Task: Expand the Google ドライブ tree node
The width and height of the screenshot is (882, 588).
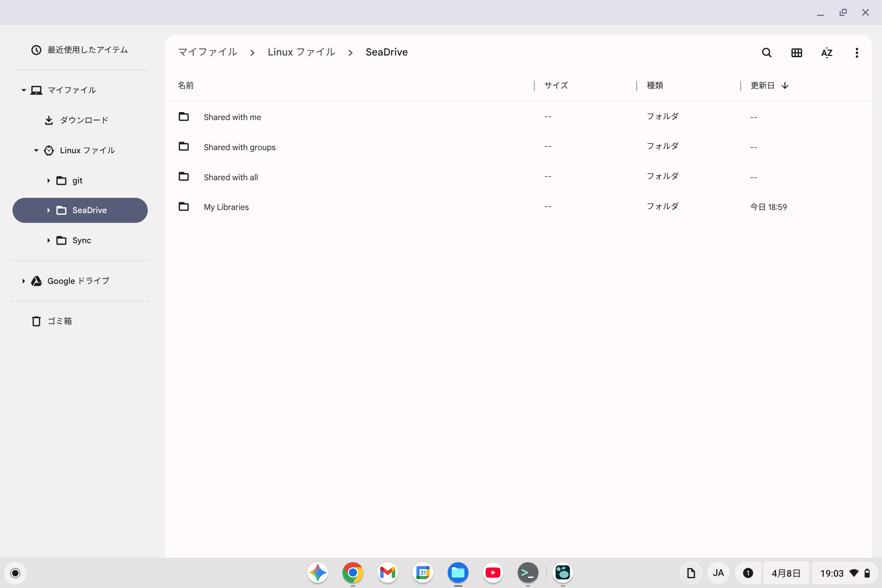Action: (x=23, y=281)
